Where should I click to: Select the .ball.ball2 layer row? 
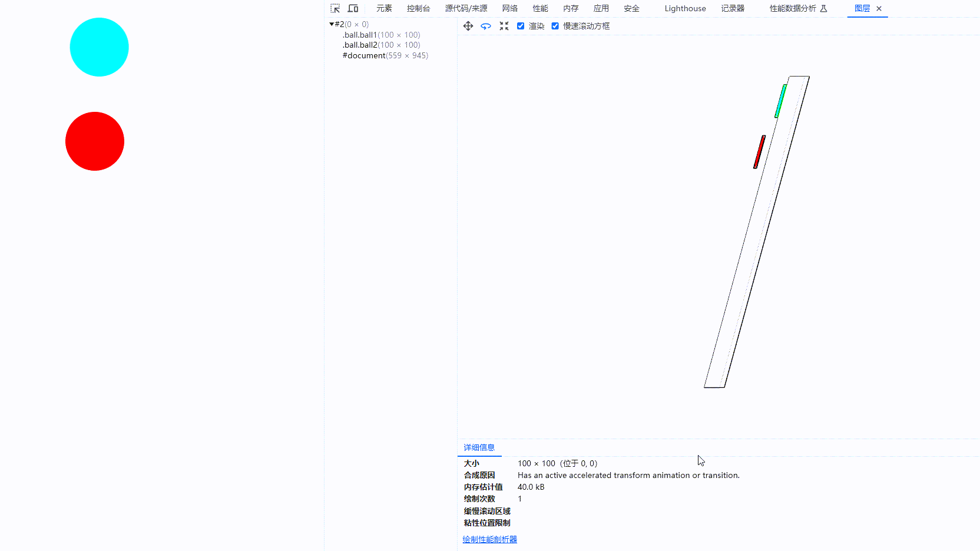point(382,45)
